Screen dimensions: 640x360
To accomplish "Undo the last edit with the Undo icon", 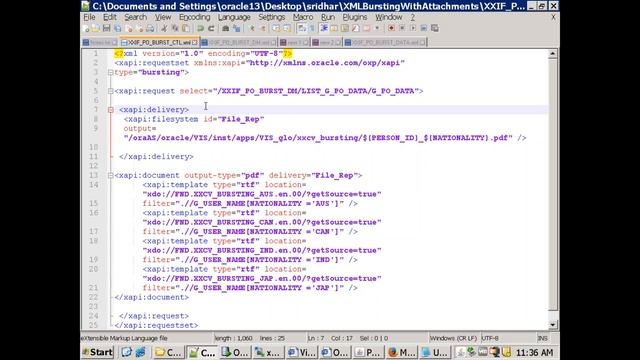I will pos(201,28).
